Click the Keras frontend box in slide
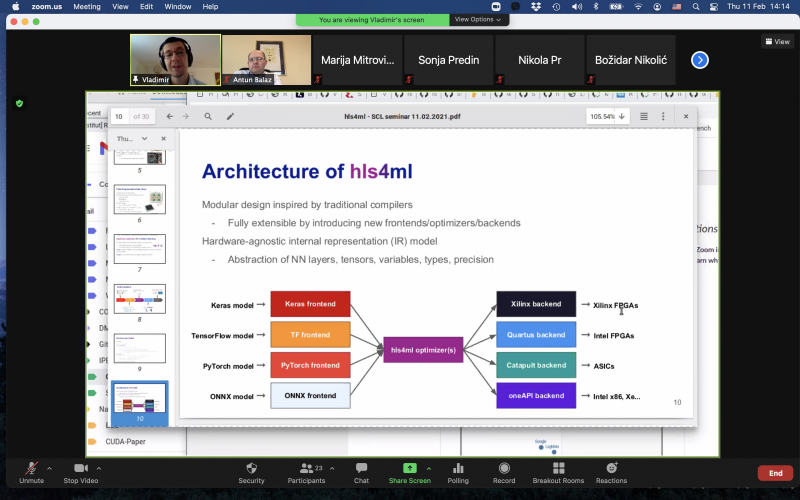800x500 pixels. click(x=310, y=304)
